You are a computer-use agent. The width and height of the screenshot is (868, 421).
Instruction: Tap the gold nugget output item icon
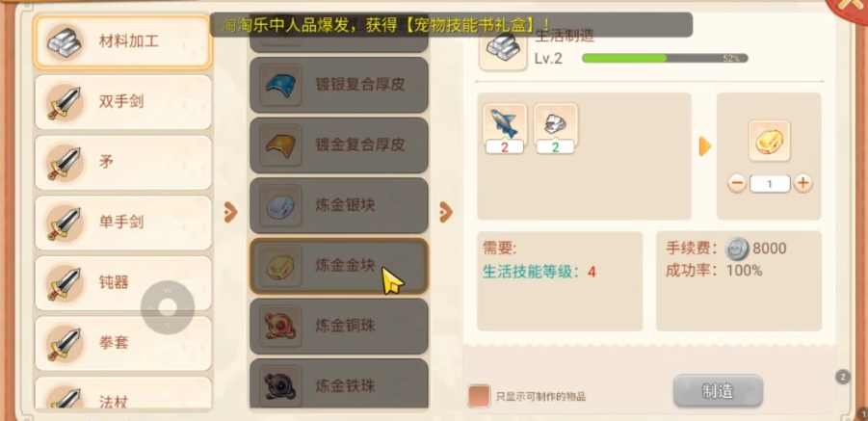[x=769, y=141]
